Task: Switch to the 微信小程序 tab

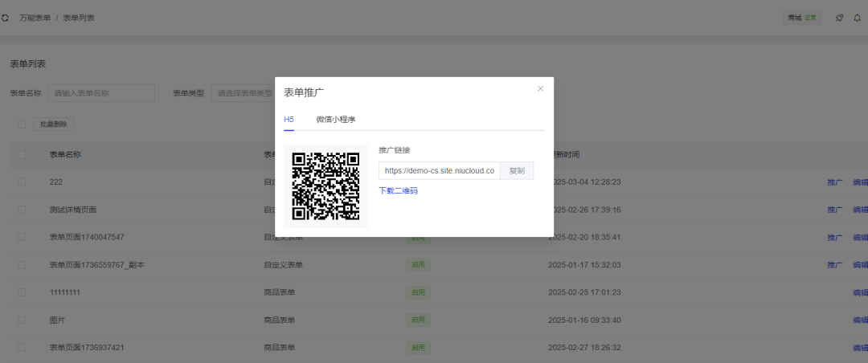Action: tap(335, 120)
